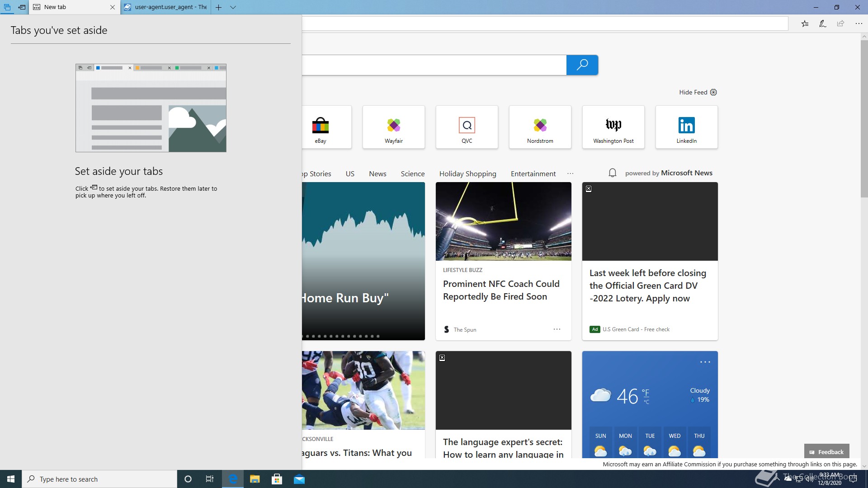Expand more news categories ellipsis
The image size is (868, 488).
(571, 174)
